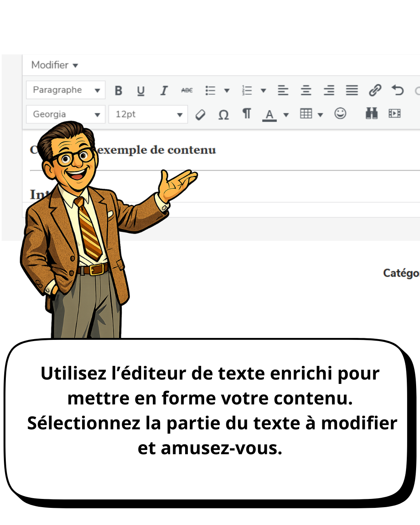Open the Paragraphe format dropdown
The height and width of the screenshot is (525, 420).
tap(66, 90)
